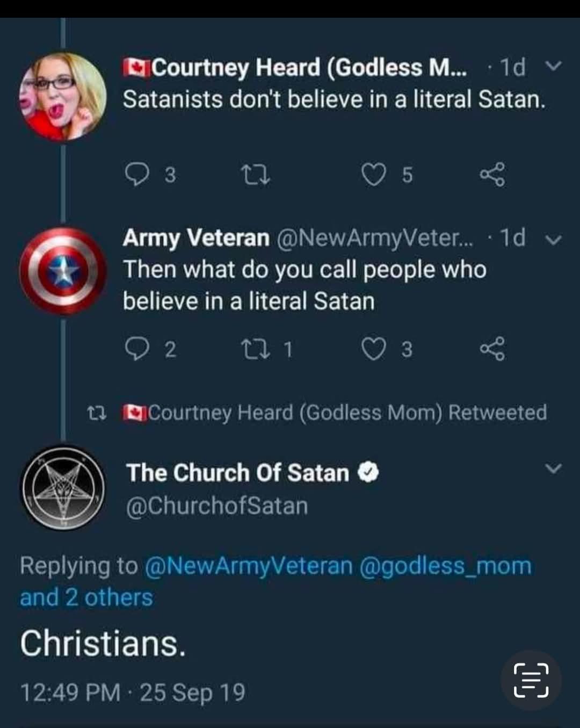Show the 'and 2 others' recipients
Viewport: 580px width, 728px height.
click(86, 597)
